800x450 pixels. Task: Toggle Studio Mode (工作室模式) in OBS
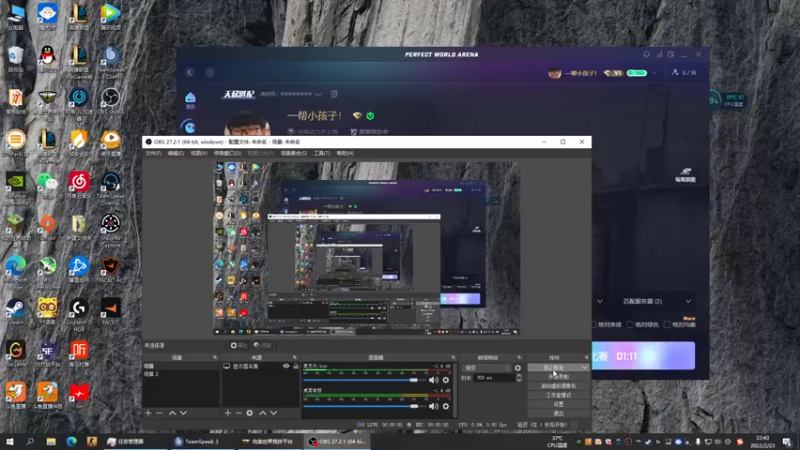click(559, 395)
